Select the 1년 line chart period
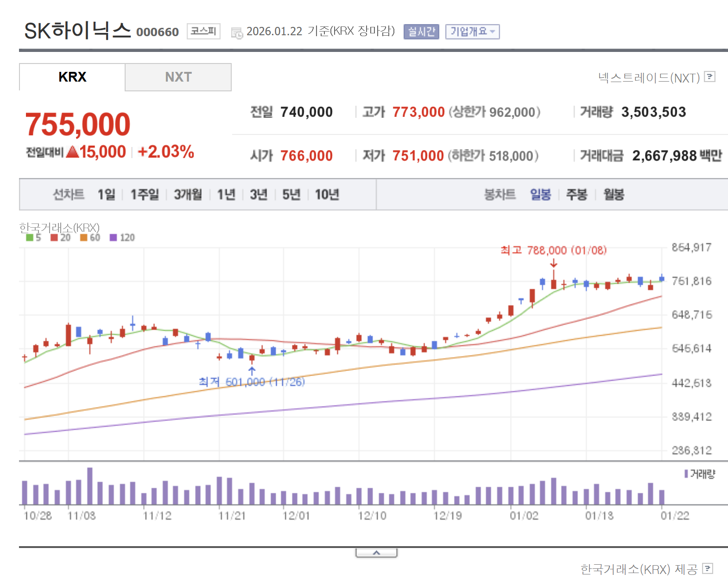The height and width of the screenshot is (580, 728). [226, 194]
